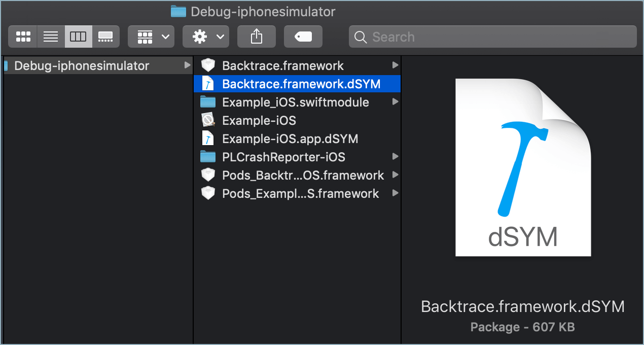Switch to list view mode
The width and height of the screenshot is (644, 345).
tap(51, 37)
